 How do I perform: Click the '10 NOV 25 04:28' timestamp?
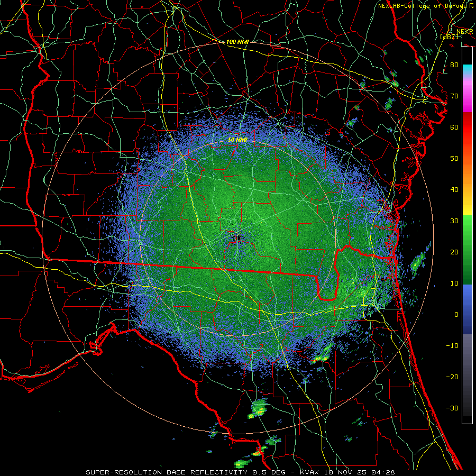pos(359,472)
